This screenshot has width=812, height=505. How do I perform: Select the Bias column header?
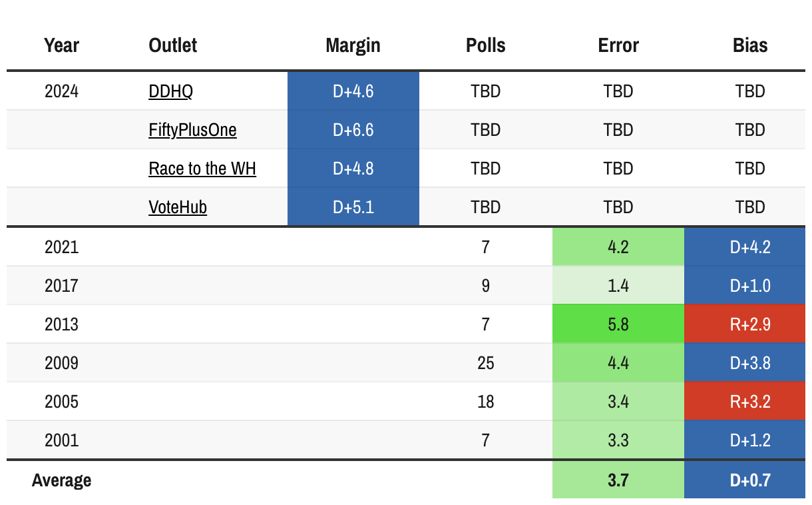coord(750,45)
